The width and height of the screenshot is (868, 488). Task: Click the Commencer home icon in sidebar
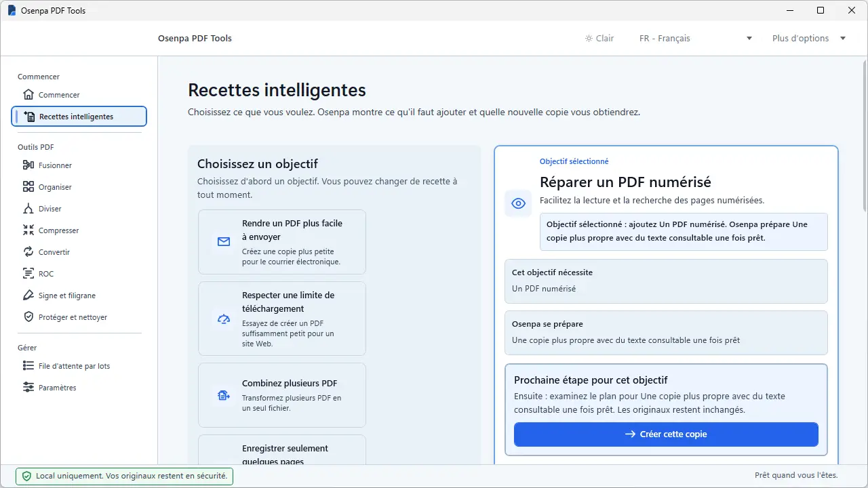point(28,95)
